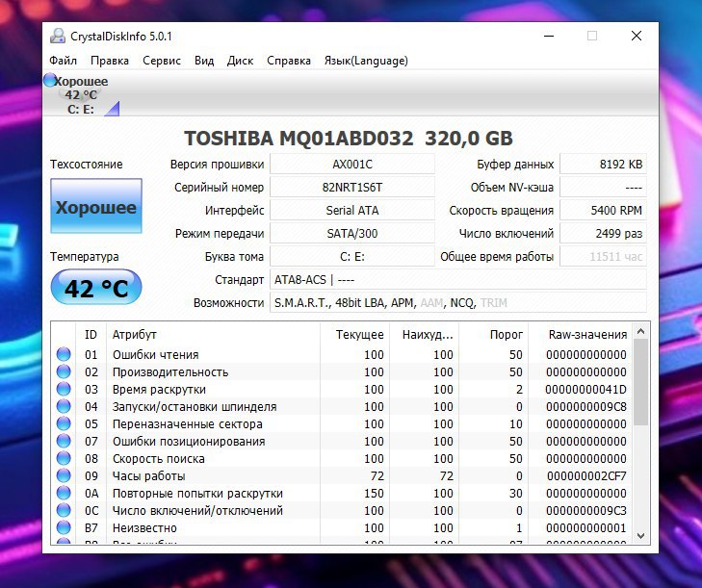
Task: Click the power-on count field 2499 раз
Action: [604, 233]
